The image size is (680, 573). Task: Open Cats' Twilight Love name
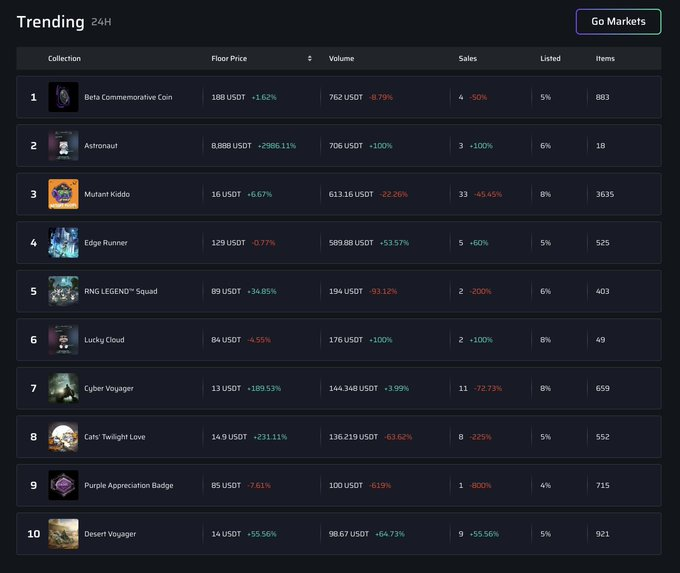(x=114, y=437)
